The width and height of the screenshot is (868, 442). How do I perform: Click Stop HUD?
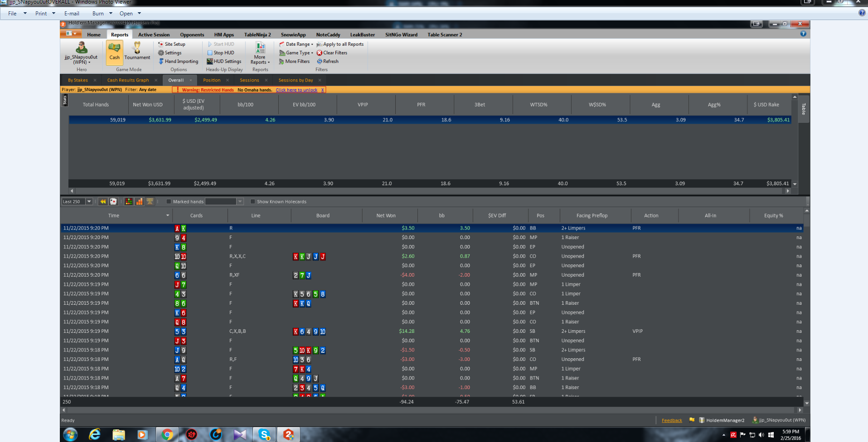[221, 53]
